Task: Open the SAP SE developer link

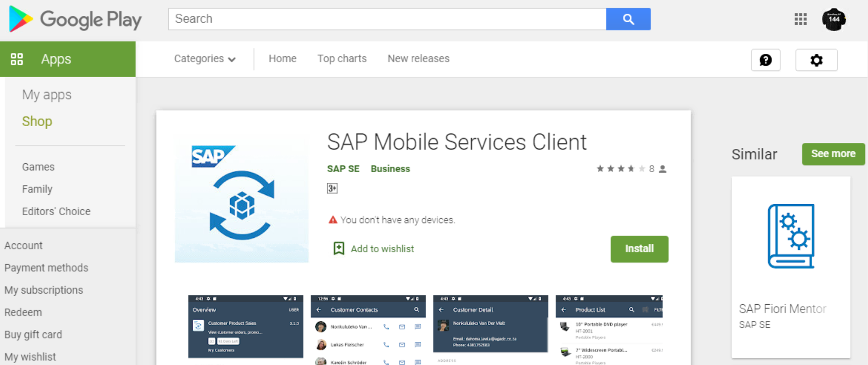Action: tap(343, 169)
